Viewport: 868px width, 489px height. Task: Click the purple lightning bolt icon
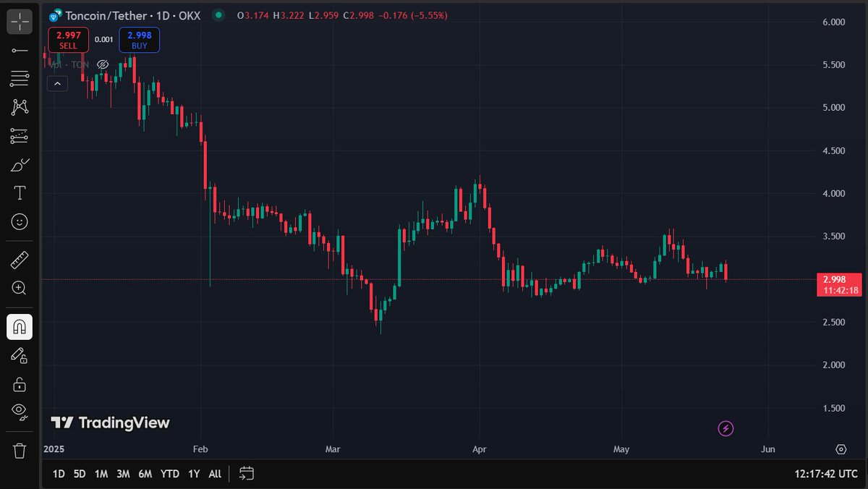726,429
